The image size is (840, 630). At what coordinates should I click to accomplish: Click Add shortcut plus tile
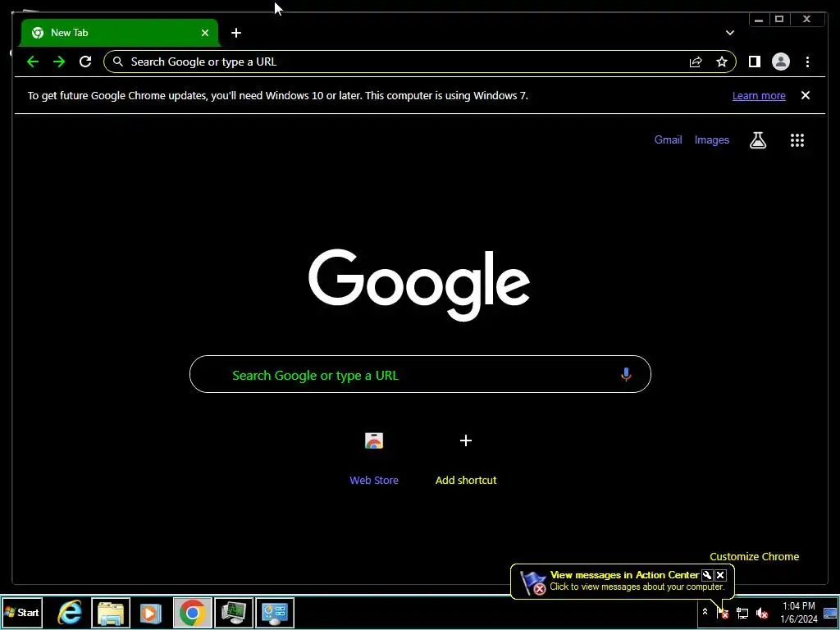[x=466, y=458]
